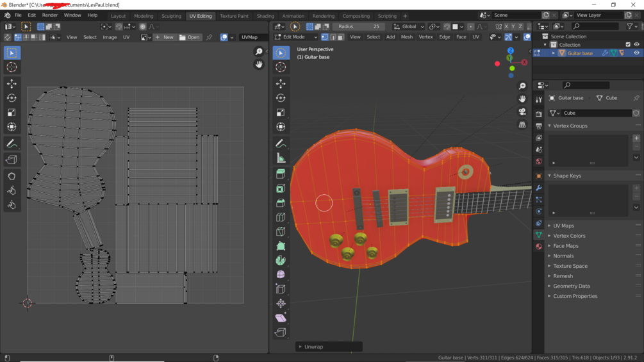
Task: Expand the Face Maps panel
Action: (566, 246)
